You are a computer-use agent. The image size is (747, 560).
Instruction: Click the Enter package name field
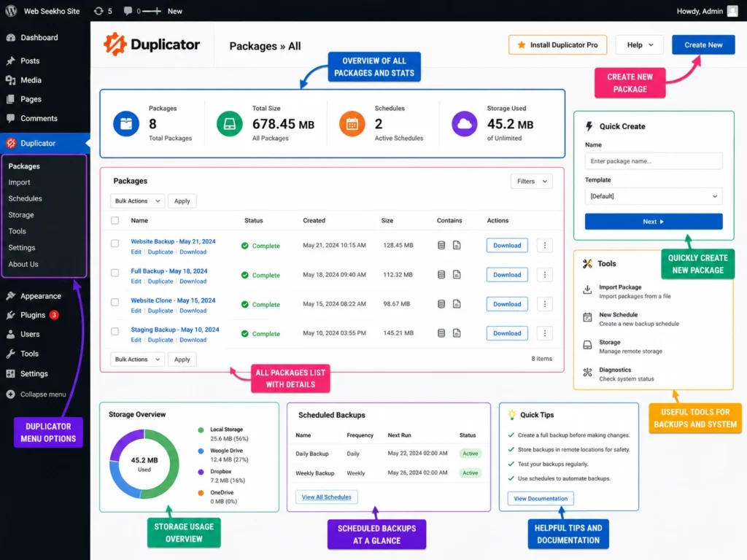click(654, 161)
